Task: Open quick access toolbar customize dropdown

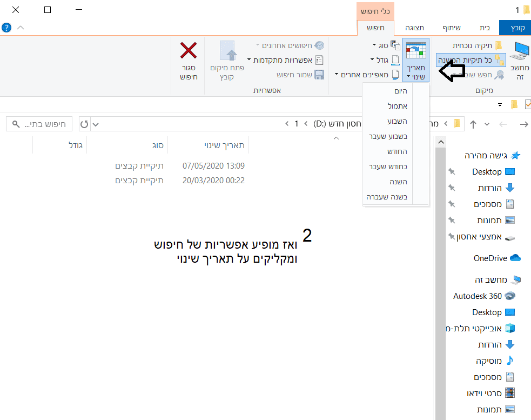Action: [x=500, y=105]
